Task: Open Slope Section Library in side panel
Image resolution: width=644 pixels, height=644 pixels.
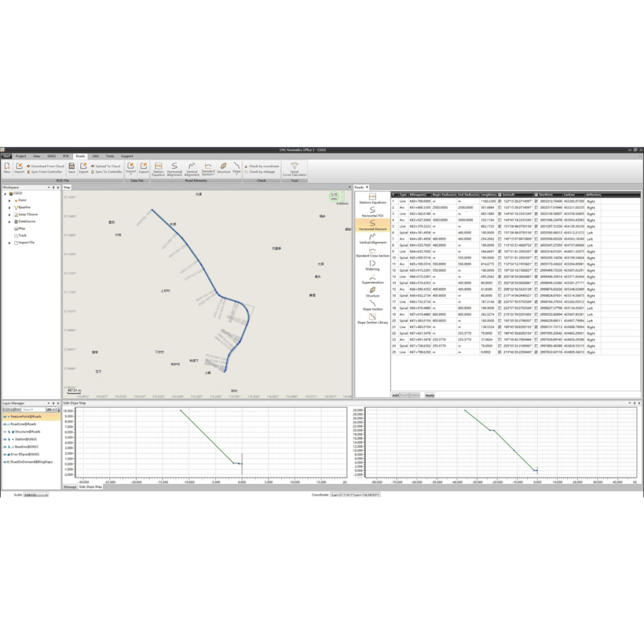Action: pos(372,318)
